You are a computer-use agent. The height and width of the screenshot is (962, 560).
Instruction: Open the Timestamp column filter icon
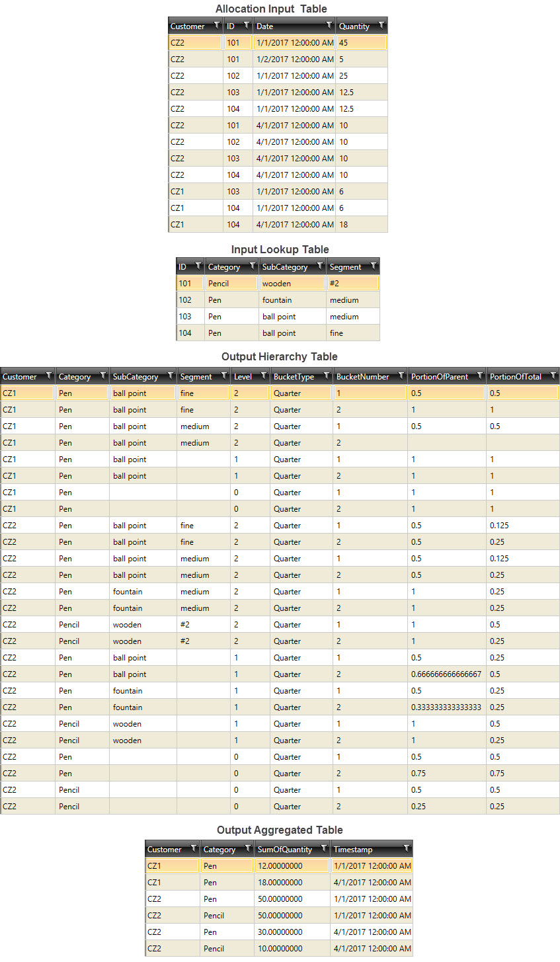(x=406, y=849)
